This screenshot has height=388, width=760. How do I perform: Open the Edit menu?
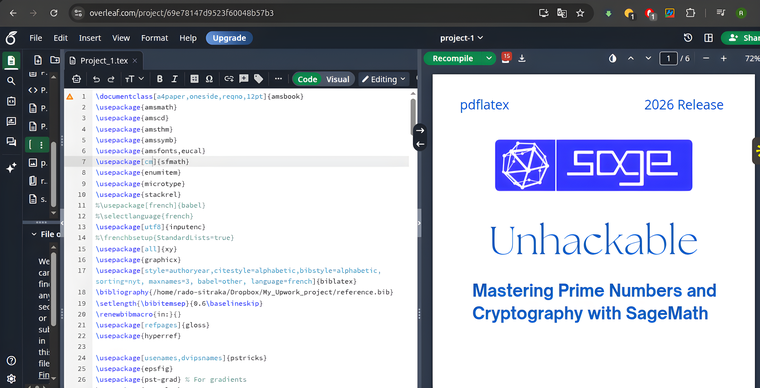click(x=61, y=38)
